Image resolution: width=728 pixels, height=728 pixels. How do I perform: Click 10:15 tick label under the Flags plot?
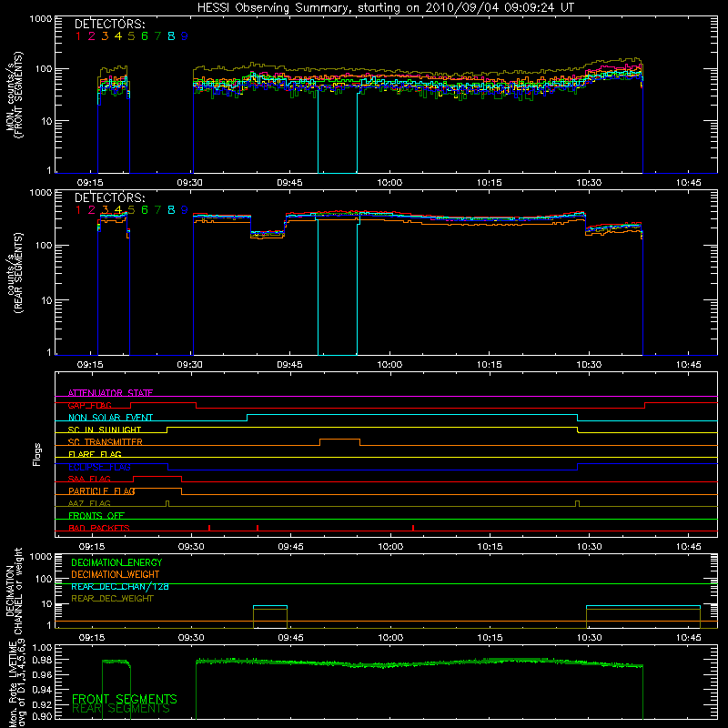490,547
